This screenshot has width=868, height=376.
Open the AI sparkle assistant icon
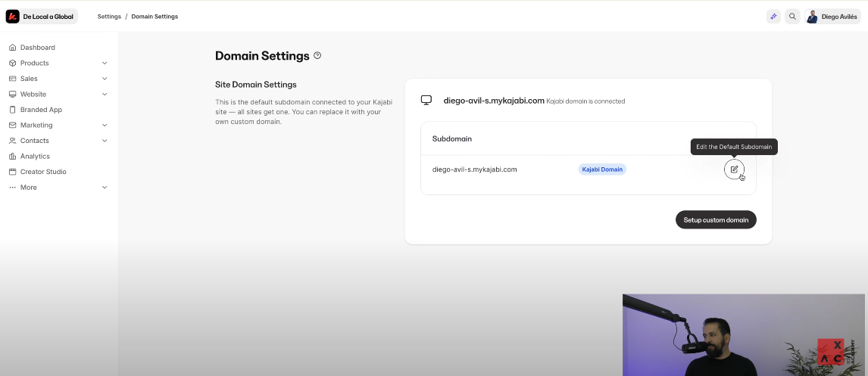773,17
